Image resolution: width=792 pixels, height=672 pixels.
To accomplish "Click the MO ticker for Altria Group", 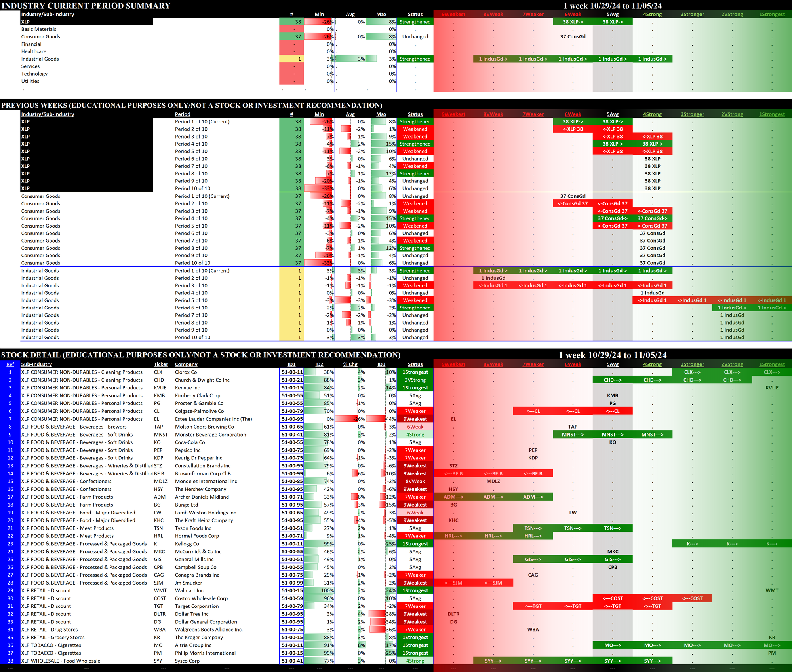I will pyautogui.click(x=158, y=645).
